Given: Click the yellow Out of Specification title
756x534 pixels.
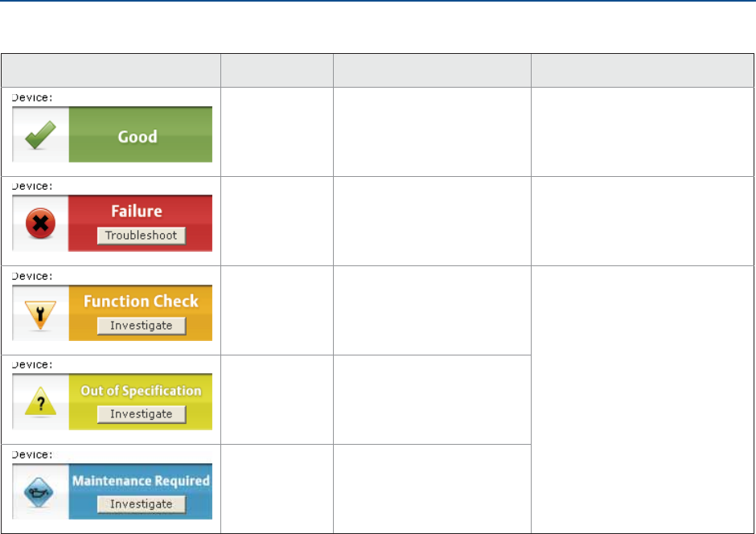Looking at the screenshot, I should point(141,391).
